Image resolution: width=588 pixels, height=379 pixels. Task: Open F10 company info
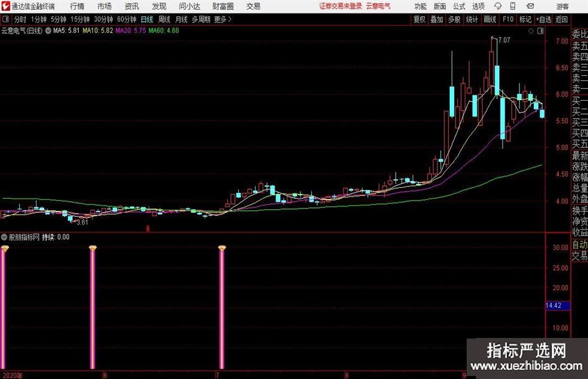tap(508, 19)
